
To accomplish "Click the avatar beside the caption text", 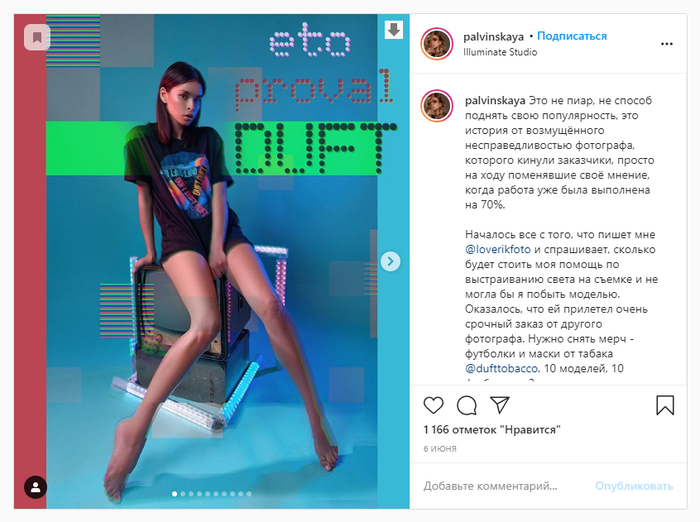I will (437, 106).
